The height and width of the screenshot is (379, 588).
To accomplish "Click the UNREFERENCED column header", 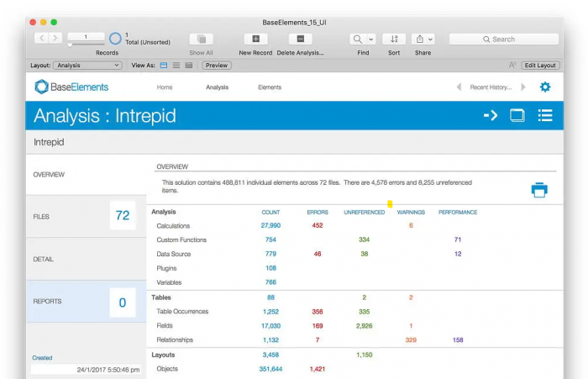I will coord(364,212).
